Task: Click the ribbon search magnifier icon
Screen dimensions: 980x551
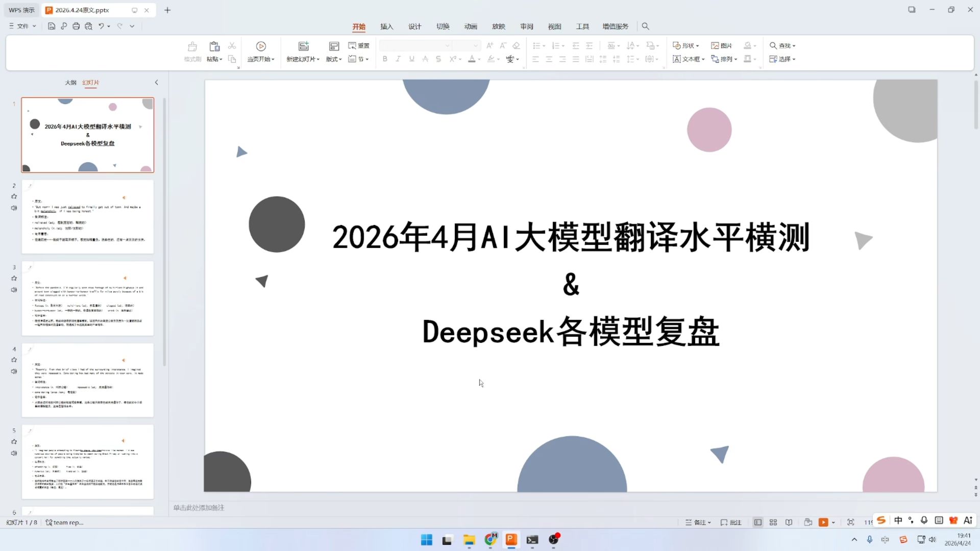Action: coord(645,26)
